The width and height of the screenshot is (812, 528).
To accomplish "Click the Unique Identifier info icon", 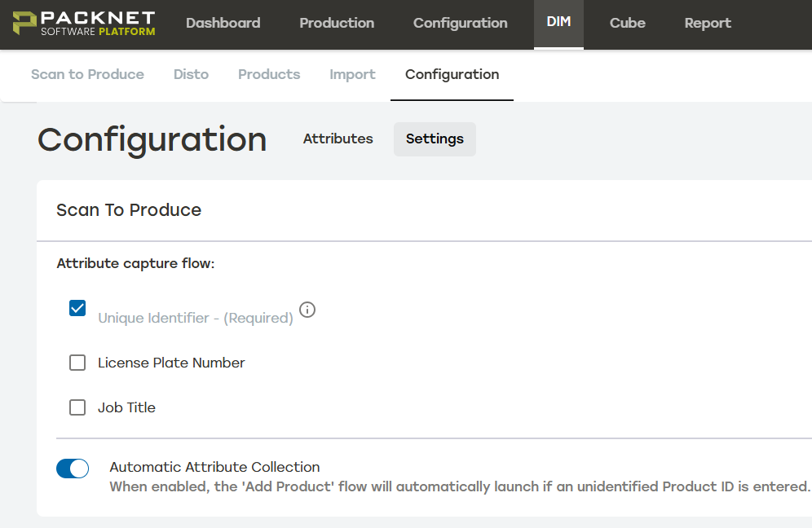I will (x=307, y=310).
